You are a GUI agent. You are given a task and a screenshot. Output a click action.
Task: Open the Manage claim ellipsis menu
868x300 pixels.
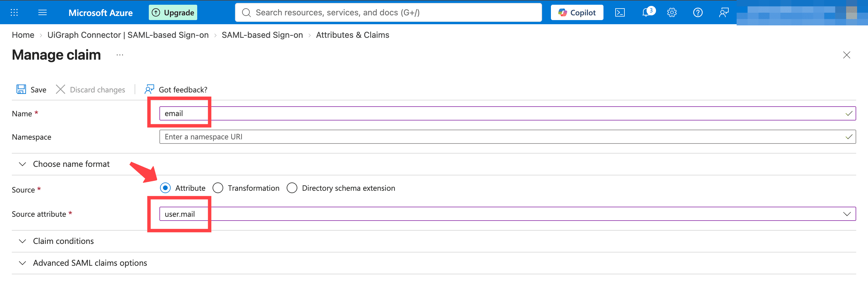coord(120,55)
